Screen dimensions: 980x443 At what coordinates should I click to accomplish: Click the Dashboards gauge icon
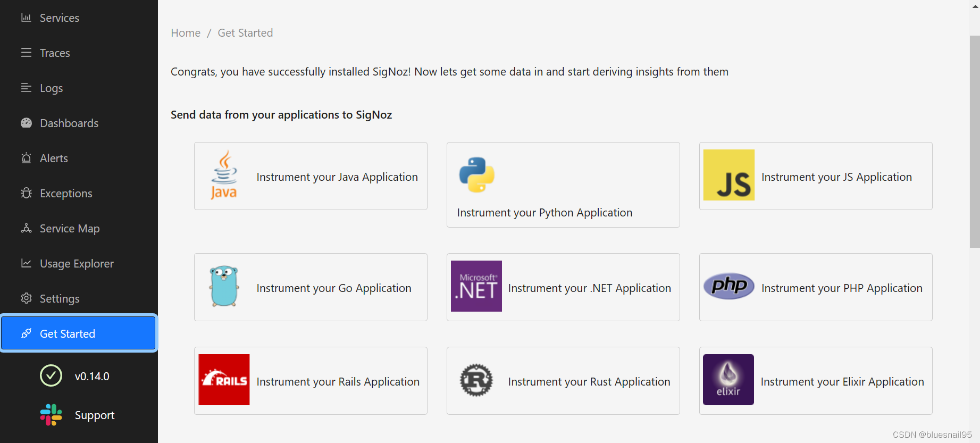coord(26,123)
